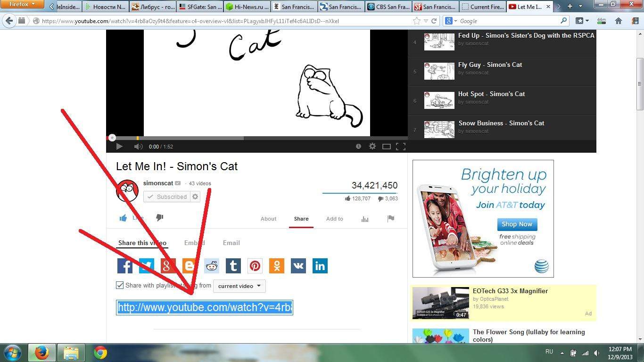Screen dimensions: 644x362
Task: Choose search engine via Google icon
Action: pyautogui.click(x=451, y=21)
